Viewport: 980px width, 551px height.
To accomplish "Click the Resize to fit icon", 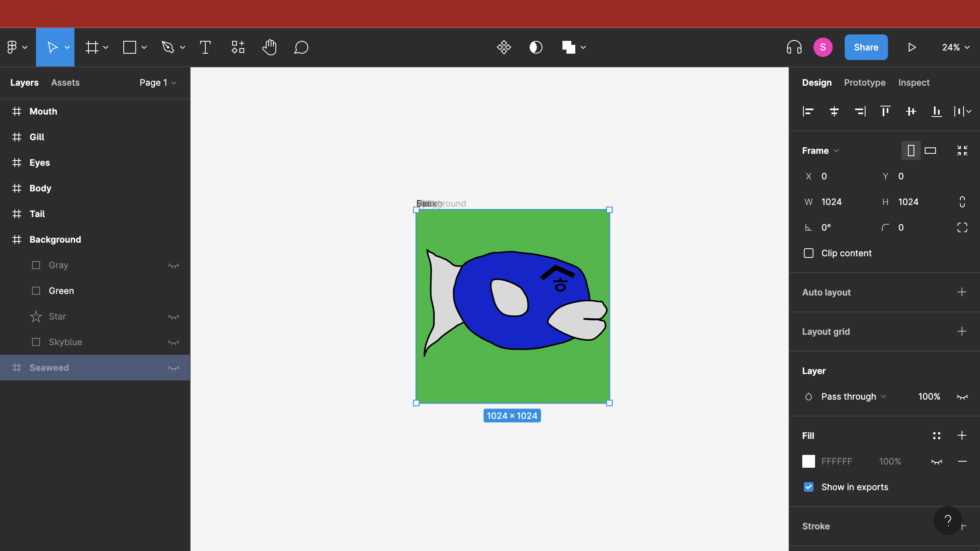I will pos(962,151).
